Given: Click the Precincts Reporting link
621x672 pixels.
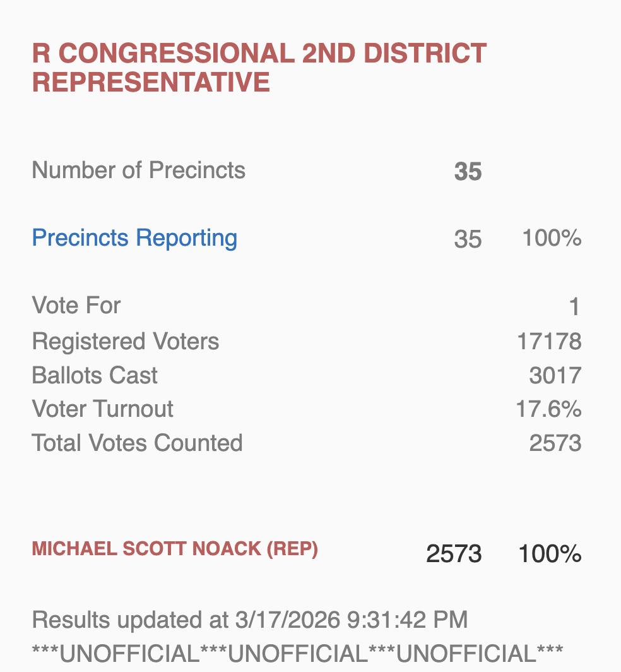Looking at the screenshot, I should coord(134,238).
